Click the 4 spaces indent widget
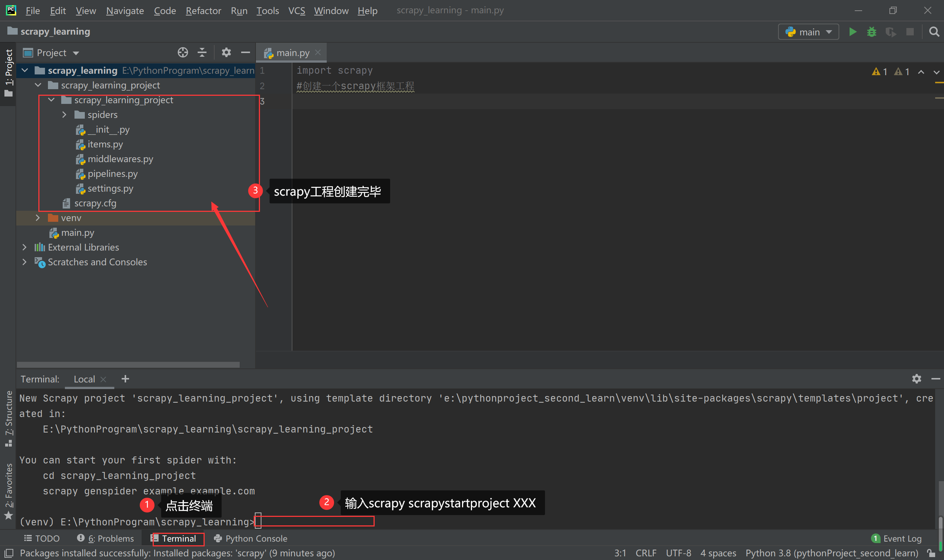The image size is (944, 560). point(718,553)
